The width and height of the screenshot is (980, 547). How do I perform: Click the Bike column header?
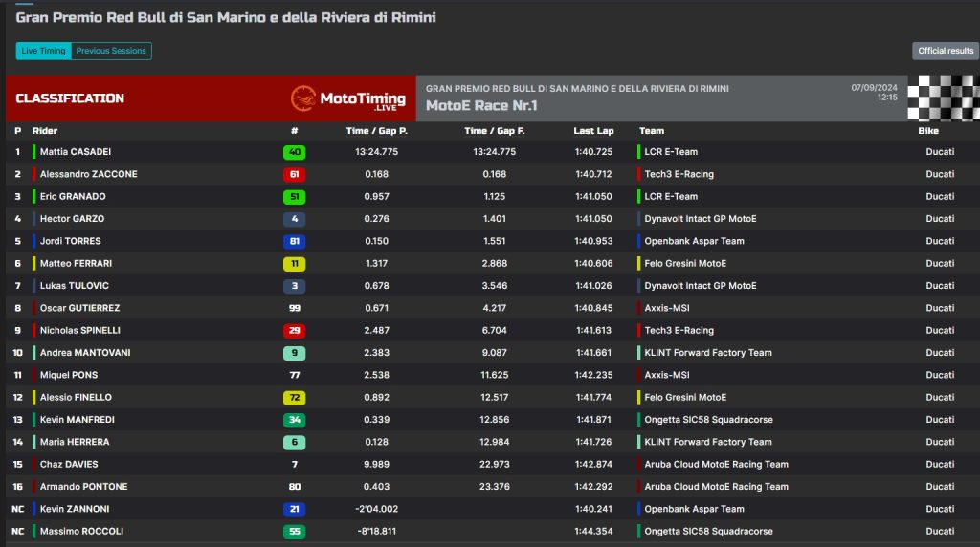click(x=928, y=130)
